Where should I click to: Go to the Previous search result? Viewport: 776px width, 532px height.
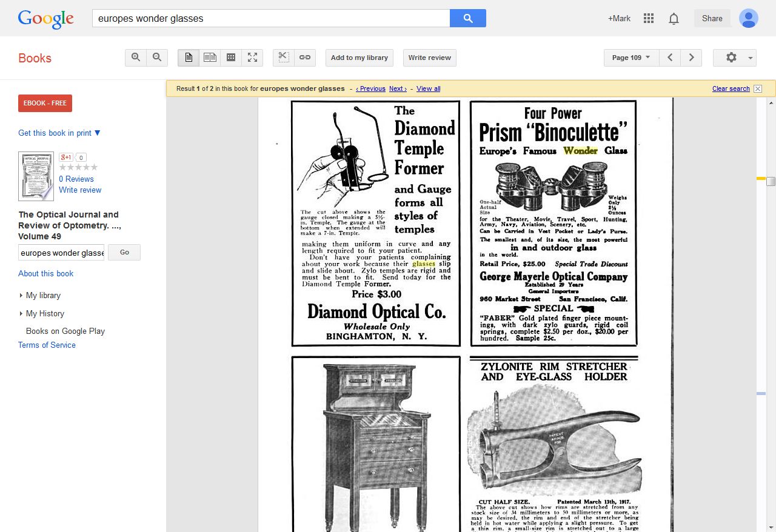[370, 88]
